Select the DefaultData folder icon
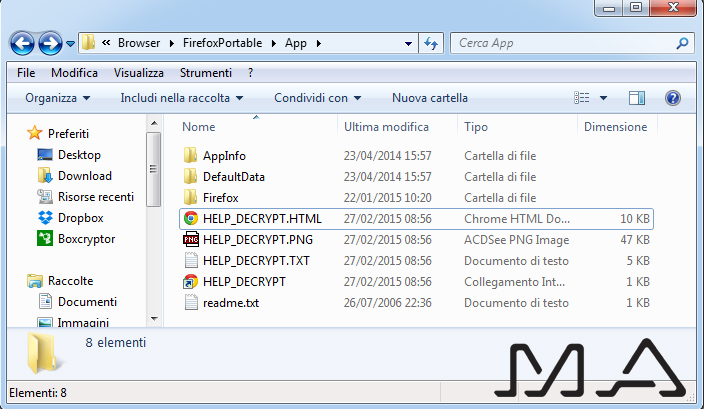704x409 pixels. click(x=190, y=176)
